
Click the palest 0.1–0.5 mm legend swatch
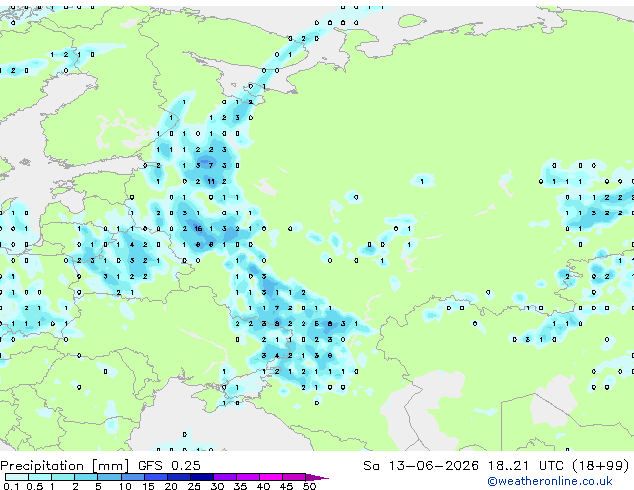17,477
